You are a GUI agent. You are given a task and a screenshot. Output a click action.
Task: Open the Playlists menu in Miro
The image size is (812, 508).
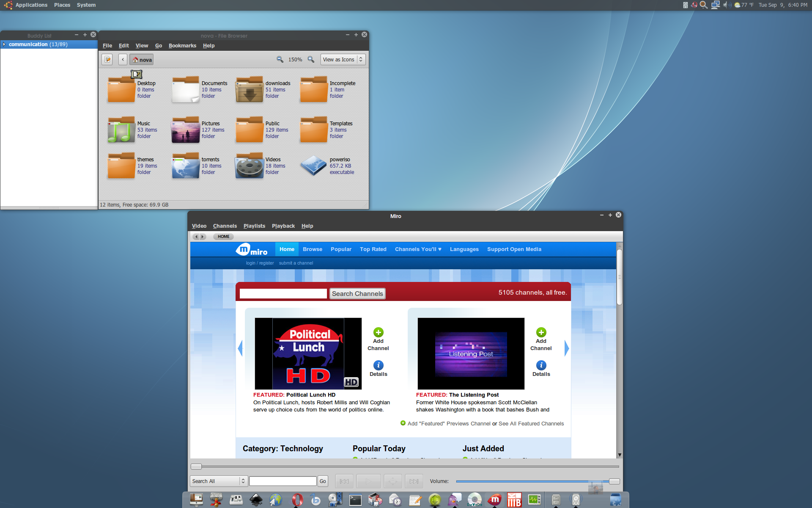point(254,226)
